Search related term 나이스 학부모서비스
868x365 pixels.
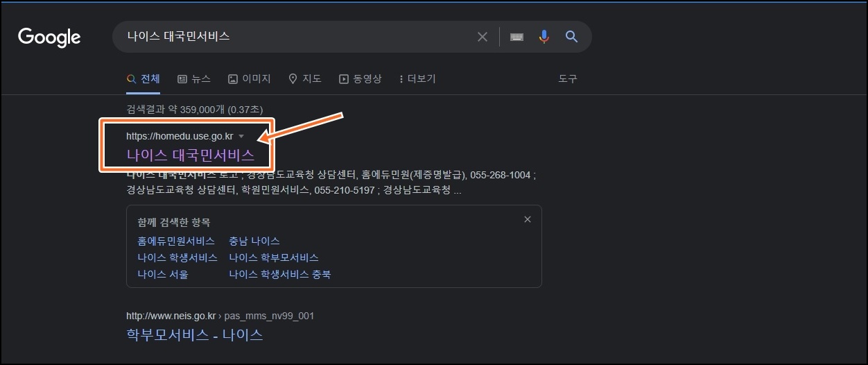pyautogui.click(x=274, y=257)
